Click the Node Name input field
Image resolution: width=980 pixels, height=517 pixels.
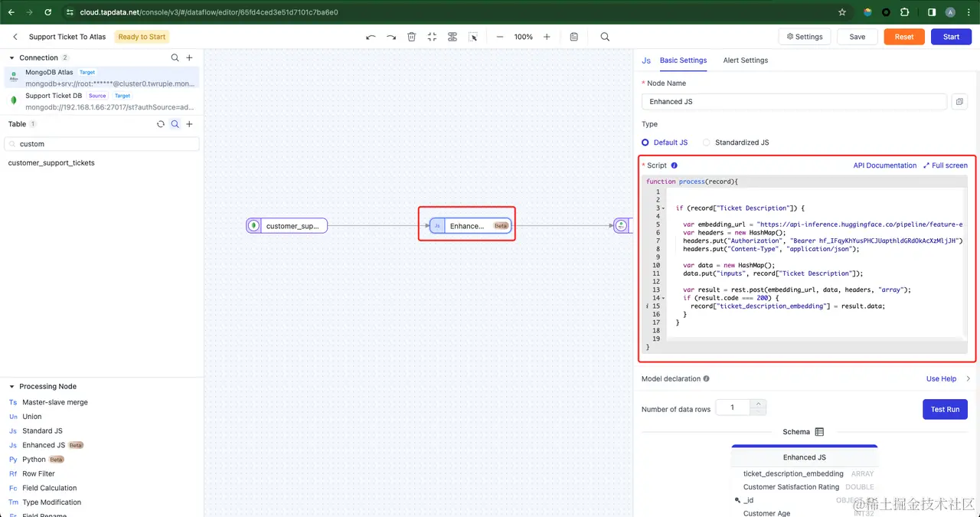pyautogui.click(x=794, y=102)
